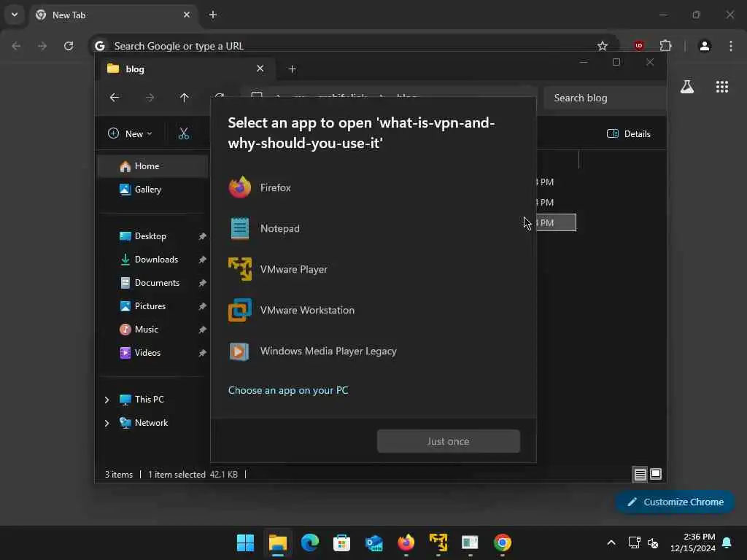
Task: Open the Search Labs flask icon
Action: point(687,87)
